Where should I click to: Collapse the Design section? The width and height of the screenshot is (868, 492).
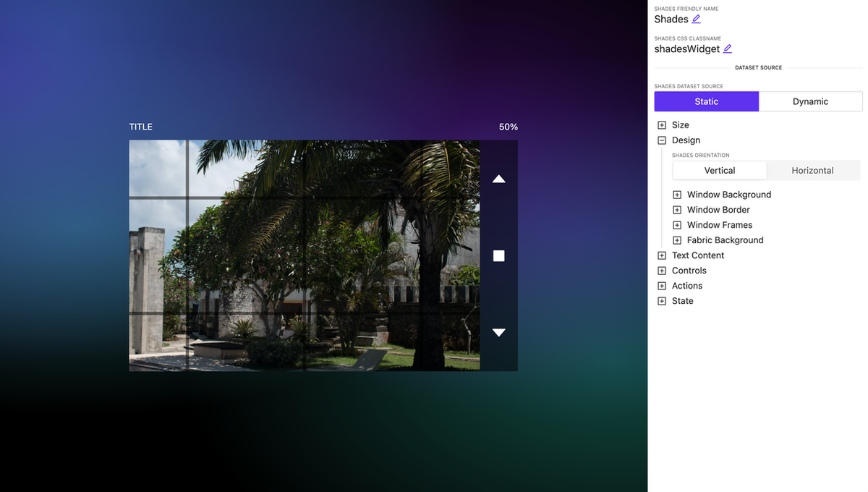click(662, 140)
